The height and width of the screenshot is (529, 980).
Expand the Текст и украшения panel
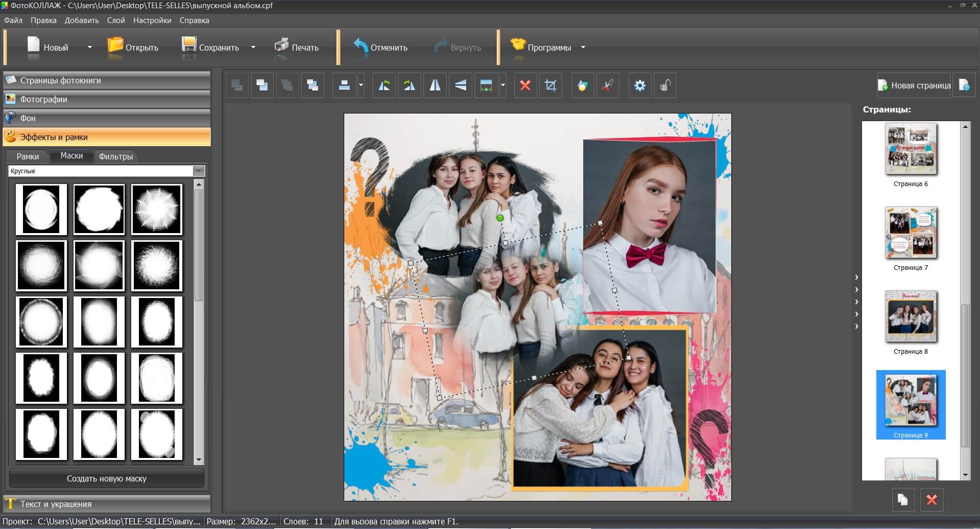tap(107, 504)
